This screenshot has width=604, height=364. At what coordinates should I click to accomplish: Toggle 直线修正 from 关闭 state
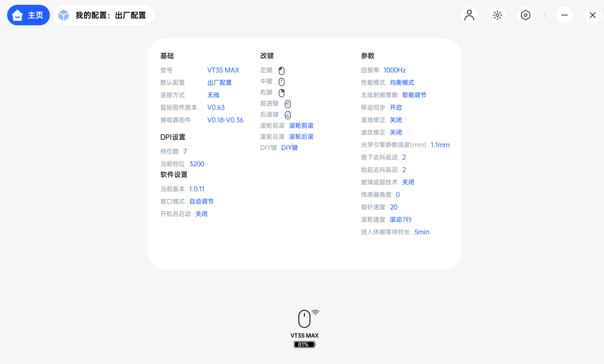(395, 119)
